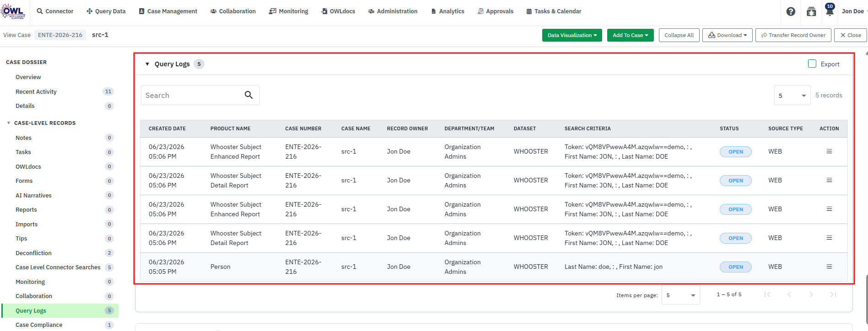This screenshot has width=868, height=331.
Task: Go to the next page arrow
Action: point(811,294)
